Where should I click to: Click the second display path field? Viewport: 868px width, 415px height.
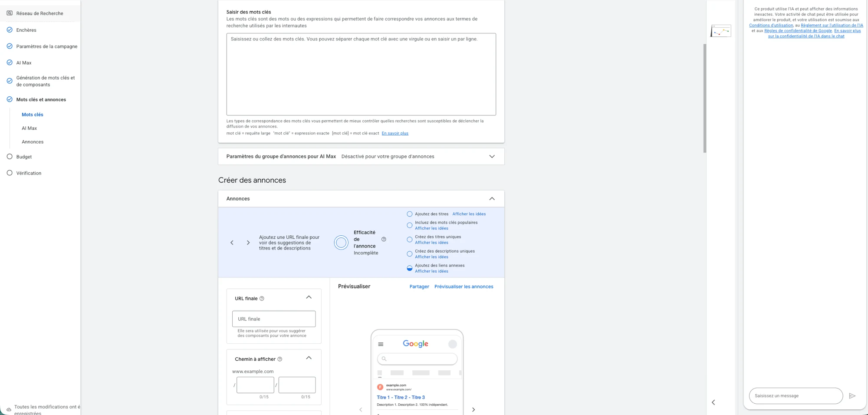(x=297, y=385)
